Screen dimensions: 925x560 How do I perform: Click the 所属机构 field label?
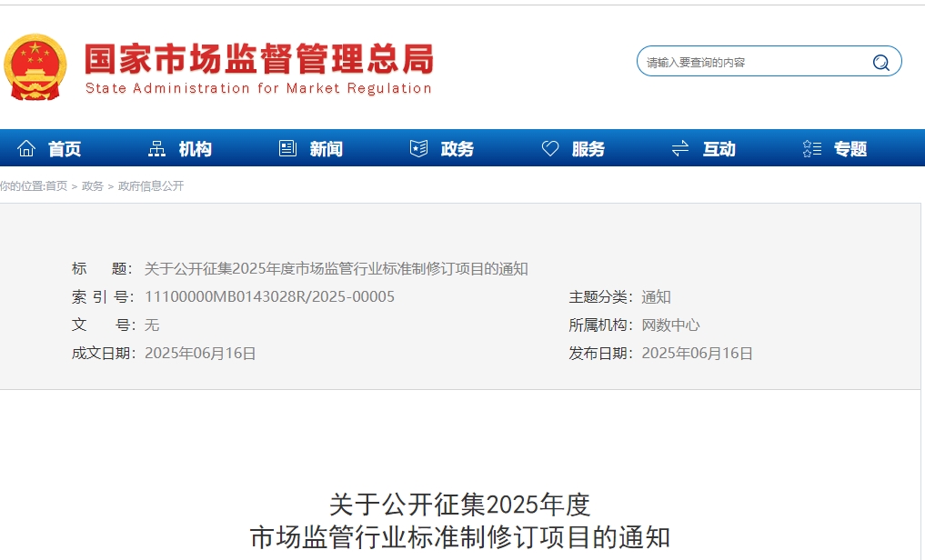600,325
